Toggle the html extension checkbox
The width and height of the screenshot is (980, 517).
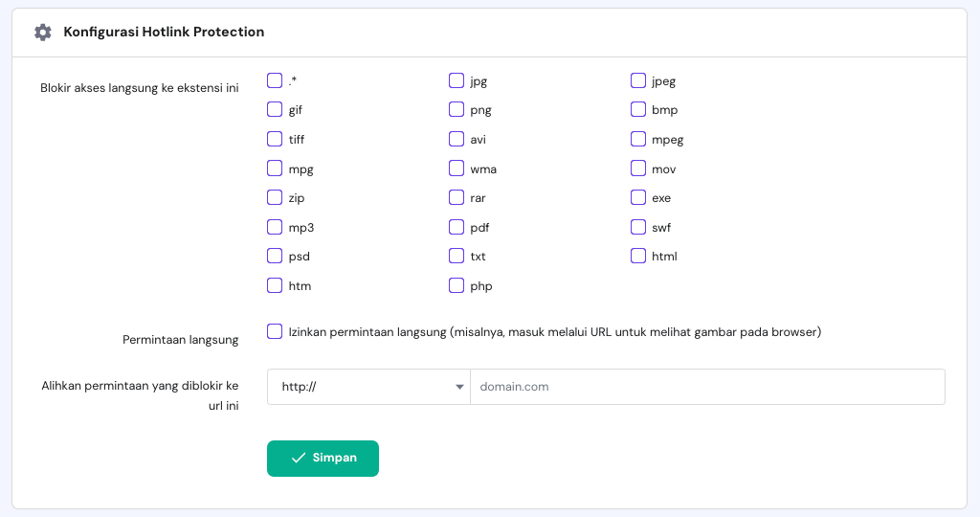[x=638, y=256]
